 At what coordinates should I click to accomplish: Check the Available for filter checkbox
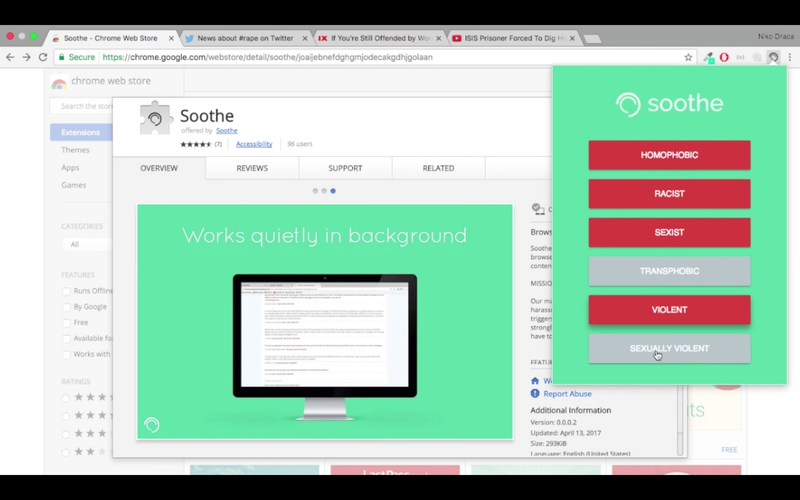tap(66, 339)
